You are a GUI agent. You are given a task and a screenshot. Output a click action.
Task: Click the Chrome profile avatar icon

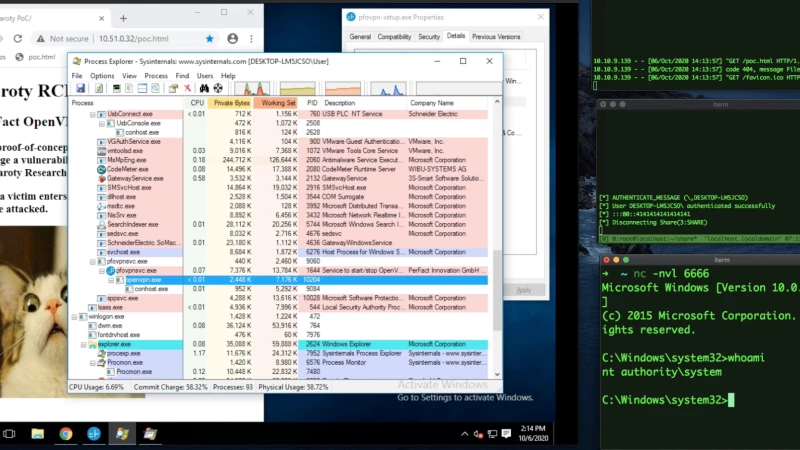pos(232,38)
